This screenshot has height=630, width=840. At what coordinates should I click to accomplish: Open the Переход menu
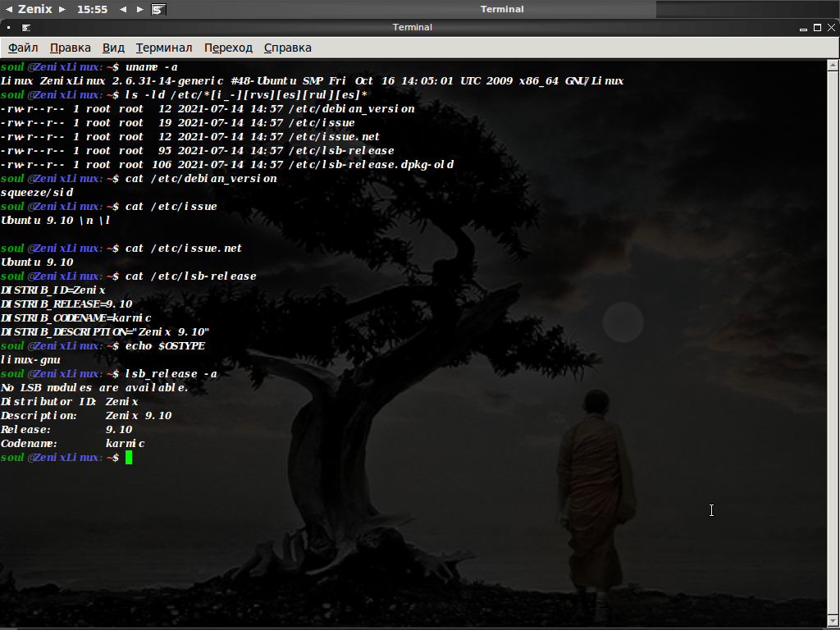click(228, 48)
